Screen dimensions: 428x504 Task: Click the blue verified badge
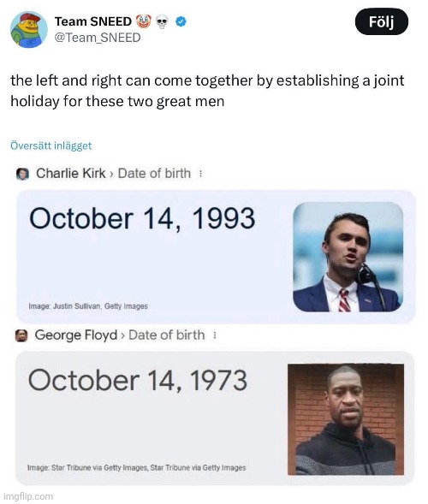click(x=181, y=21)
